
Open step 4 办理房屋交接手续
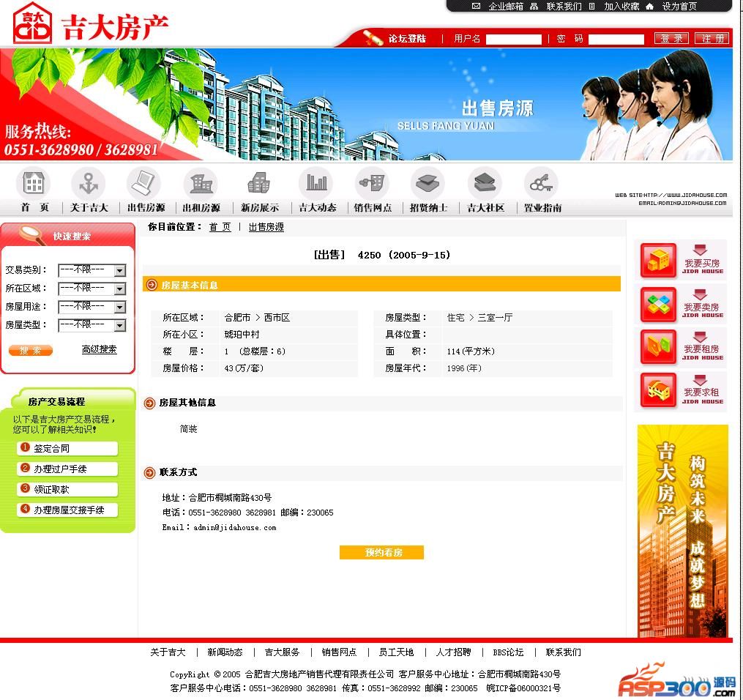click(x=67, y=510)
